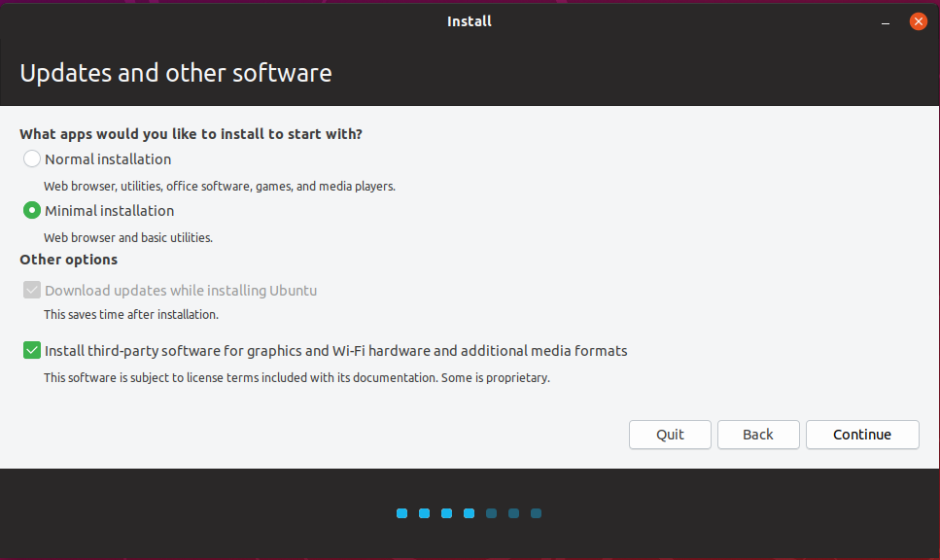Close the installer with orange X icon
The image size is (940, 560).
[918, 21]
